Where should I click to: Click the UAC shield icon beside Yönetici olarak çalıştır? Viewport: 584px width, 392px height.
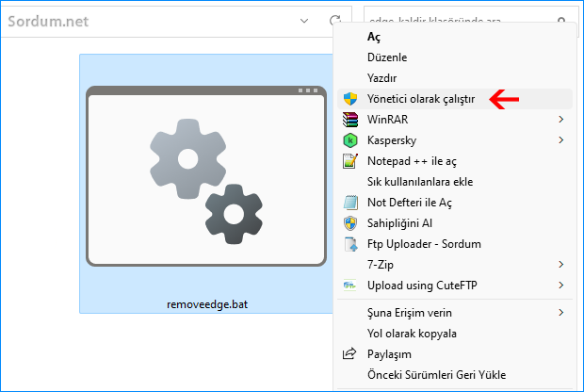(350, 99)
